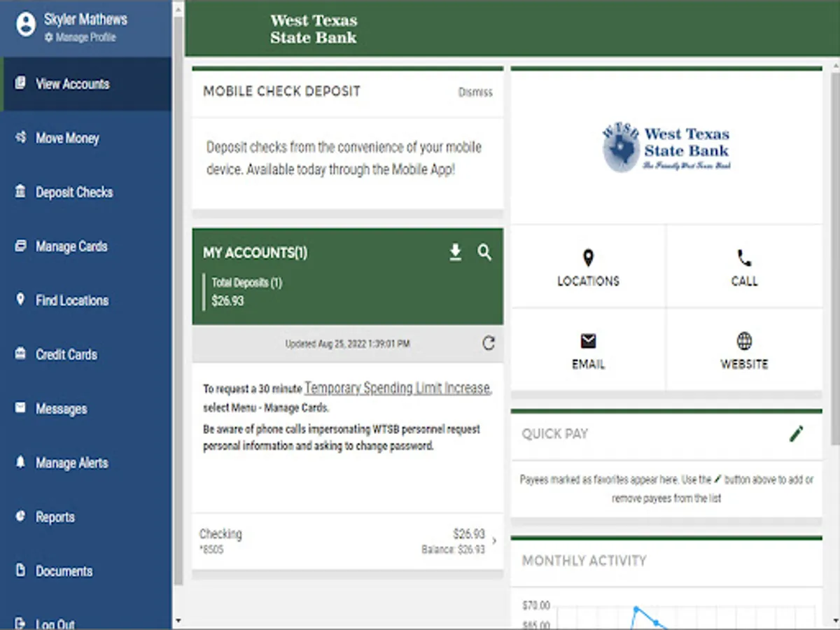
Task: Select Manage Alerts from the sidebar
Action: tap(71, 463)
